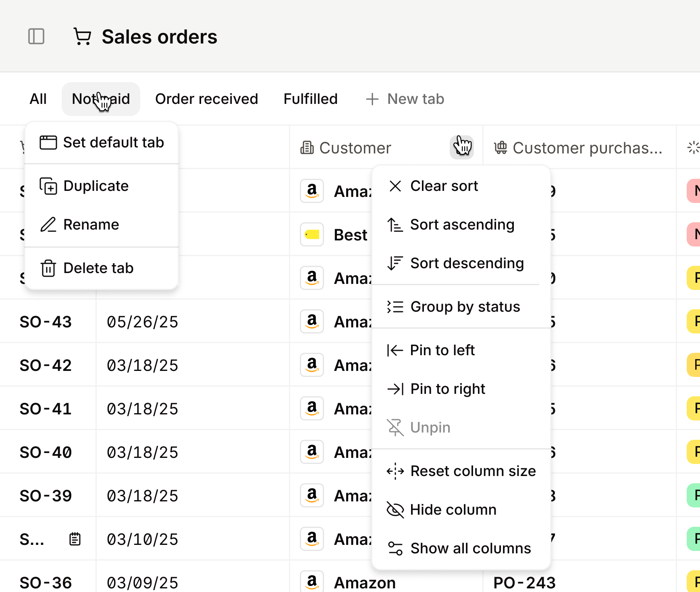The height and width of the screenshot is (592, 700).
Task: Click the building icon in Customer header
Action: point(307,148)
